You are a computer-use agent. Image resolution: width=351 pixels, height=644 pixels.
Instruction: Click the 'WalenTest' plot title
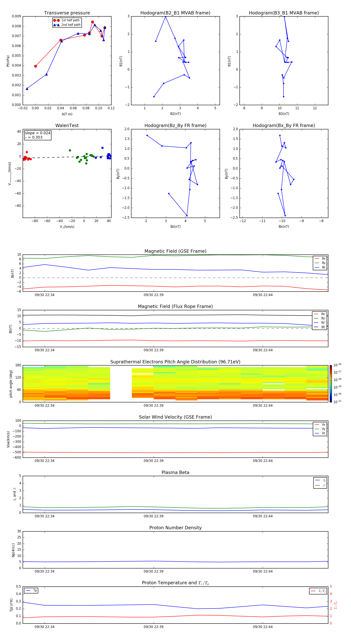point(67,125)
